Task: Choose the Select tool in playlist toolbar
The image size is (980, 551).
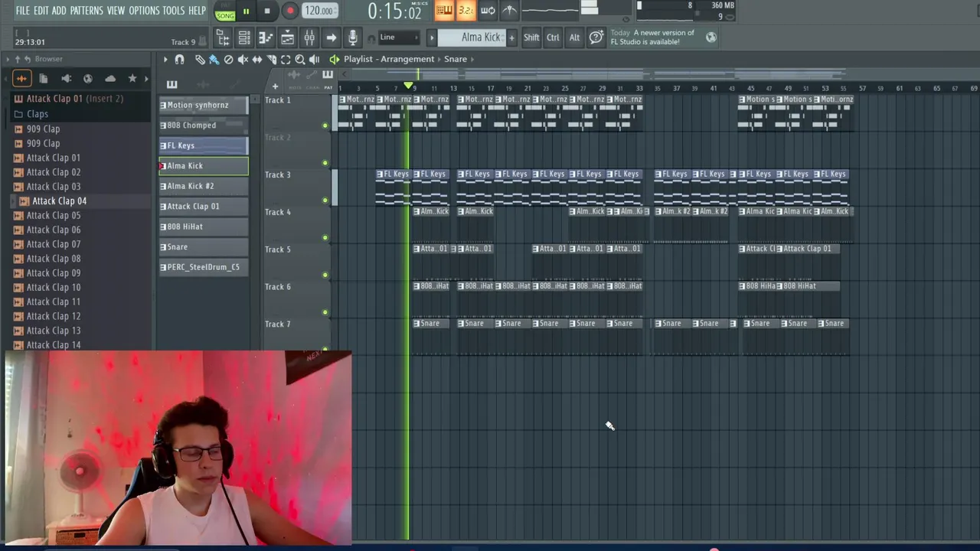Action: pos(286,60)
